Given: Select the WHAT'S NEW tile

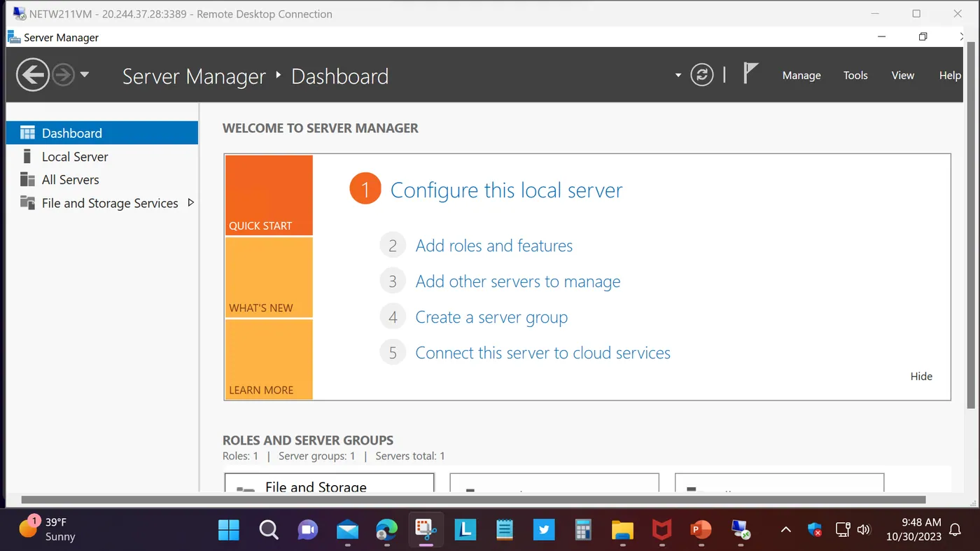Looking at the screenshot, I should coord(269,277).
